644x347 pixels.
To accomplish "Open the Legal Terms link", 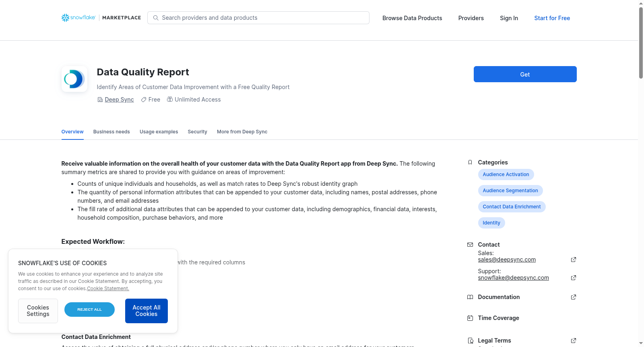I will click(494, 341).
